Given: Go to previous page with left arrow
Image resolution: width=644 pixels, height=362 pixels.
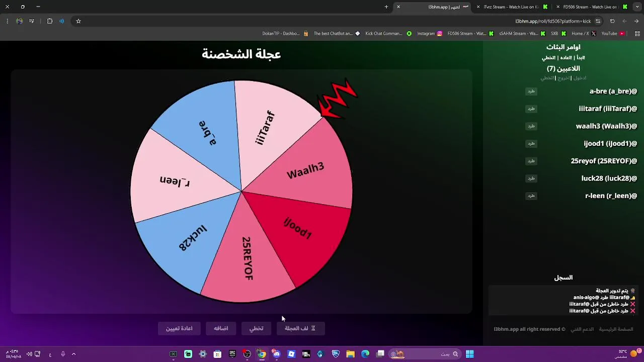Looking at the screenshot, I should pyautogui.click(x=624, y=21).
